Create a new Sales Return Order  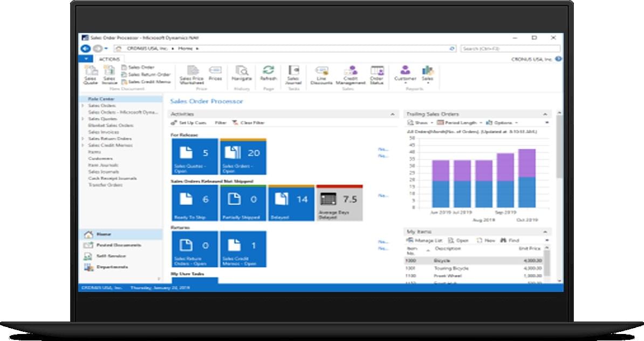[146, 74]
